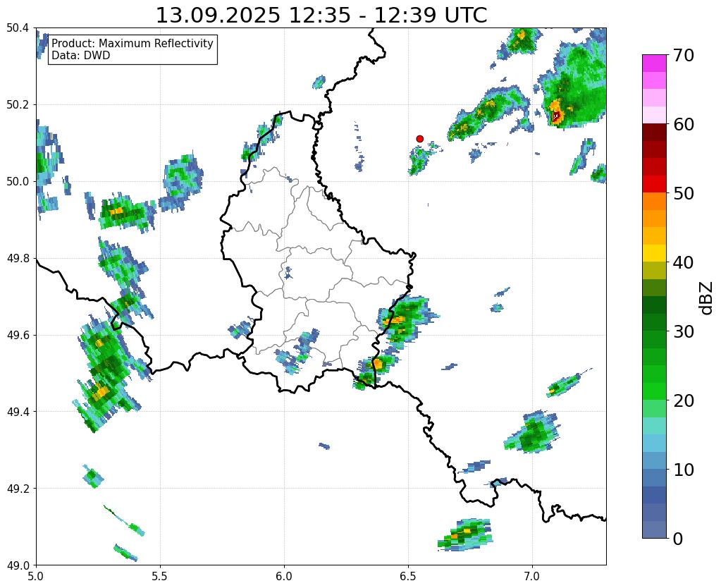Screen dimensions: 721x588
Task: Click the latitude tick label 49.2
Action: click(18, 488)
